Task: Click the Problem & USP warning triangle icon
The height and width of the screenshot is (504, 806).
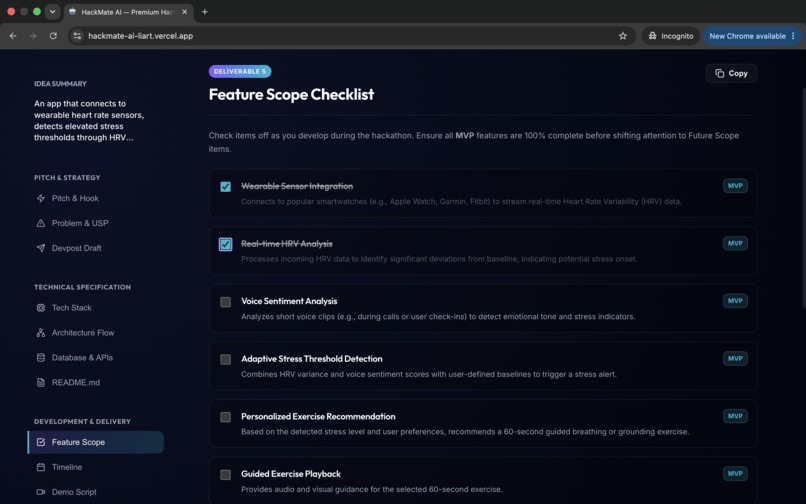Action: 41,223
